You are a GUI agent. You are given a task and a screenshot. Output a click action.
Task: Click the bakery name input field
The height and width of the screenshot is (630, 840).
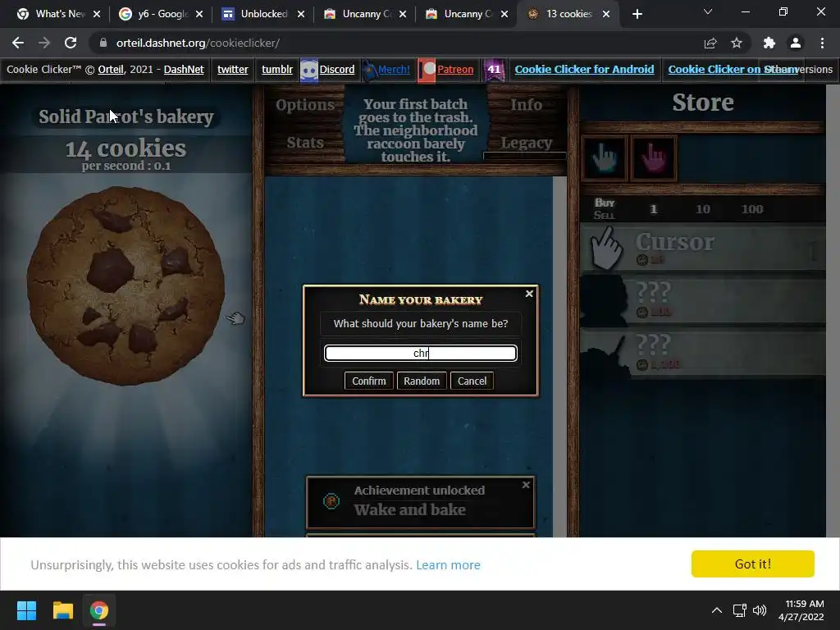point(421,353)
